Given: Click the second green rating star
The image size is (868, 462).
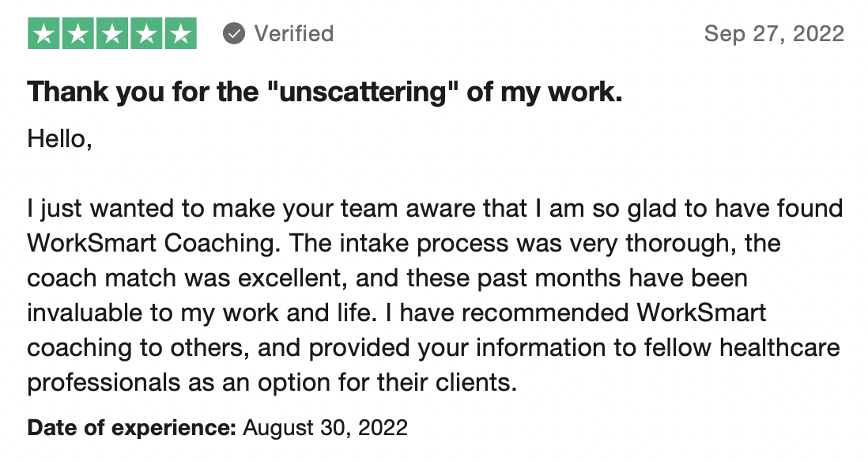Looking at the screenshot, I should tap(78, 33).
